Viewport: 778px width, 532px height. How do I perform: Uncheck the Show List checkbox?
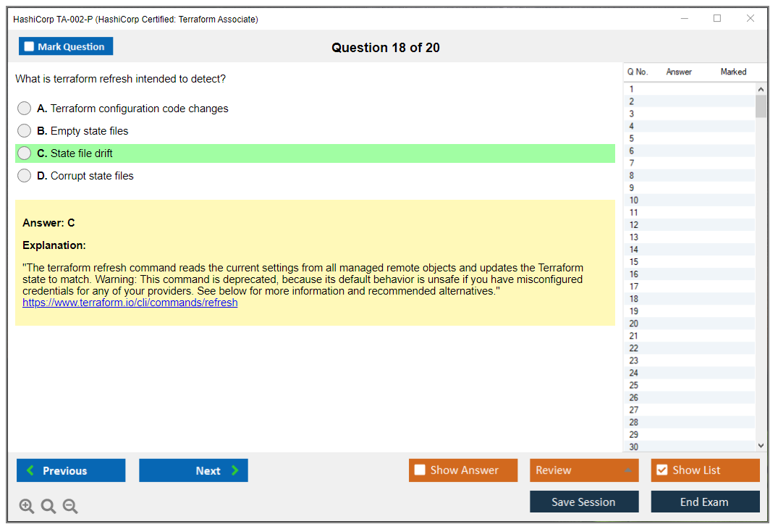pyautogui.click(x=661, y=470)
